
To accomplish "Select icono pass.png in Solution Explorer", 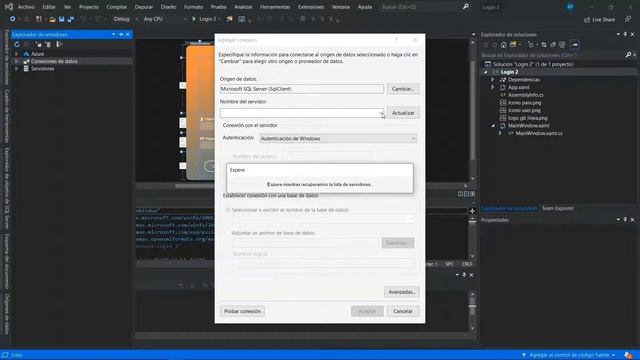I will (x=524, y=102).
